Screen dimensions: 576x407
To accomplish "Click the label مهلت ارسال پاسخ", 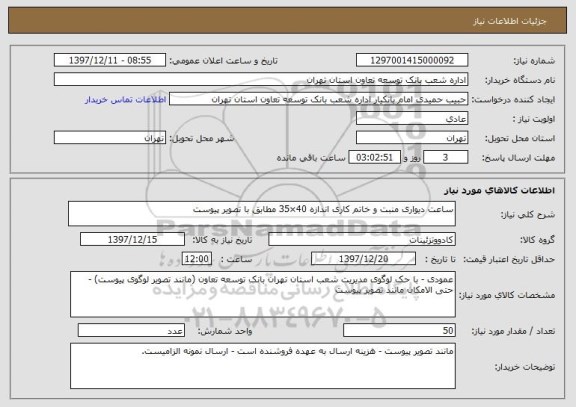I will coord(518,158).
